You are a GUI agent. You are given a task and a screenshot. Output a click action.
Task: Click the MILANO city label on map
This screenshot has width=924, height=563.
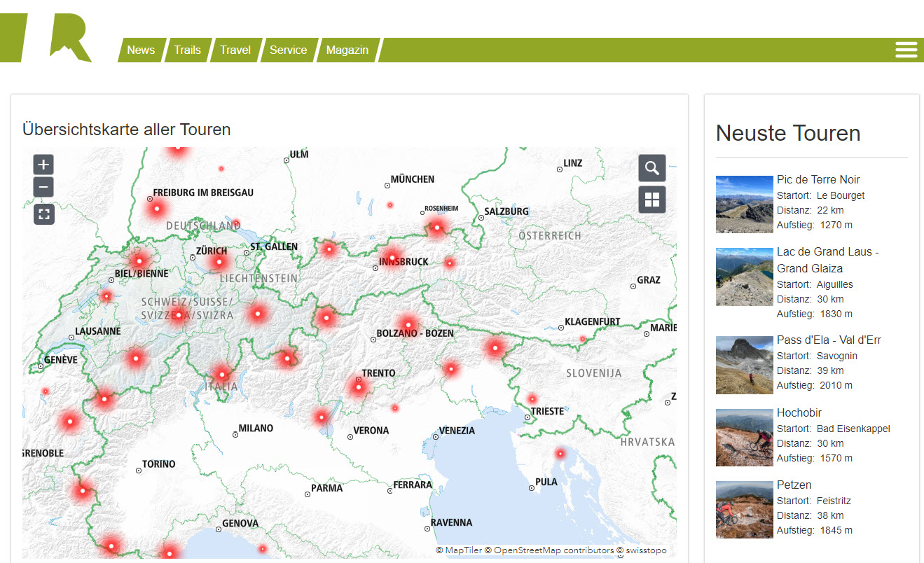256,428
